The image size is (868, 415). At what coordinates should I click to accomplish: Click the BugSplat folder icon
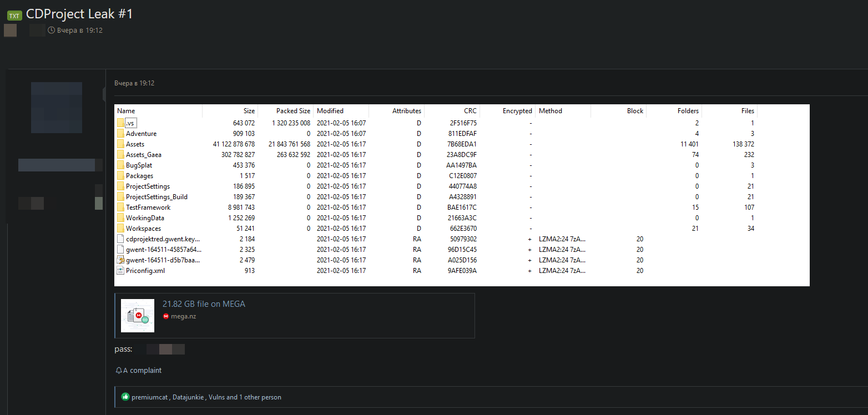point(120,165)
